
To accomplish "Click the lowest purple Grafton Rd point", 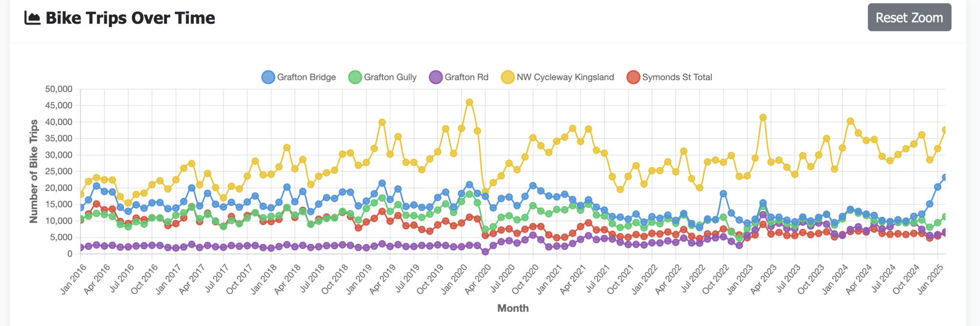I will click(x=485, y=252).
